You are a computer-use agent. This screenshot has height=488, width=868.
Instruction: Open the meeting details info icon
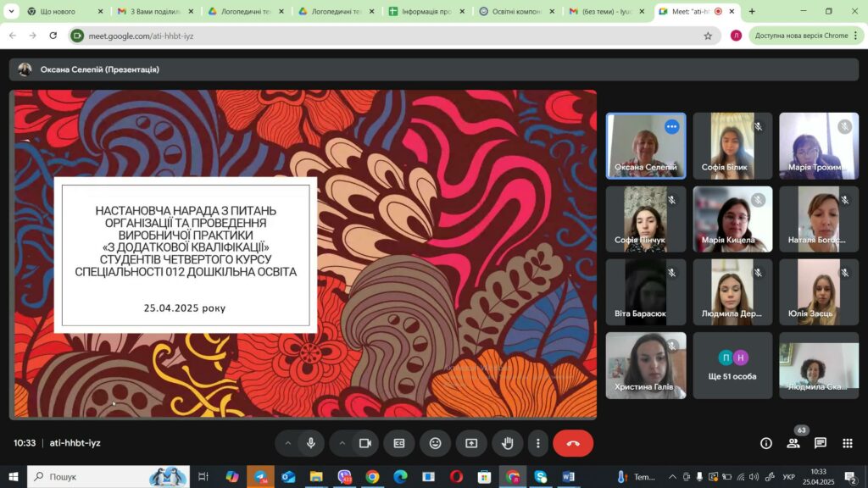pyautogui.click(x=766, y=443)
